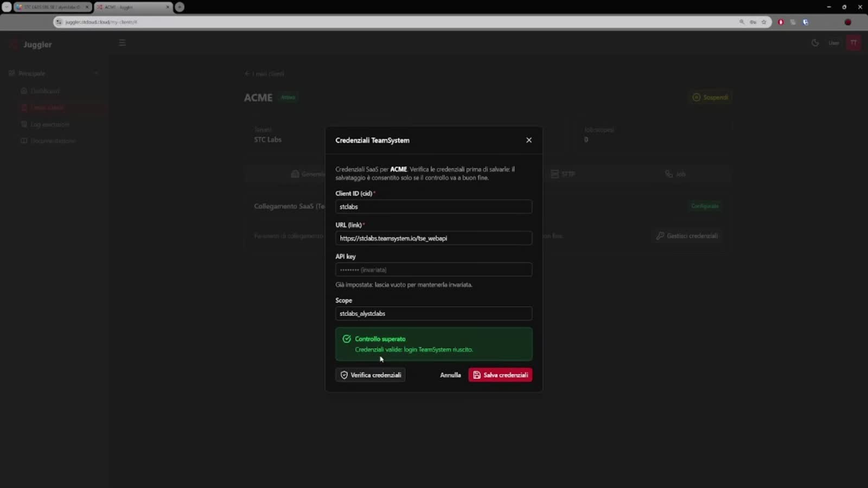868x488 pixels.
Task: Focus the URL (link) field
Action: click(x=433, y=238)
